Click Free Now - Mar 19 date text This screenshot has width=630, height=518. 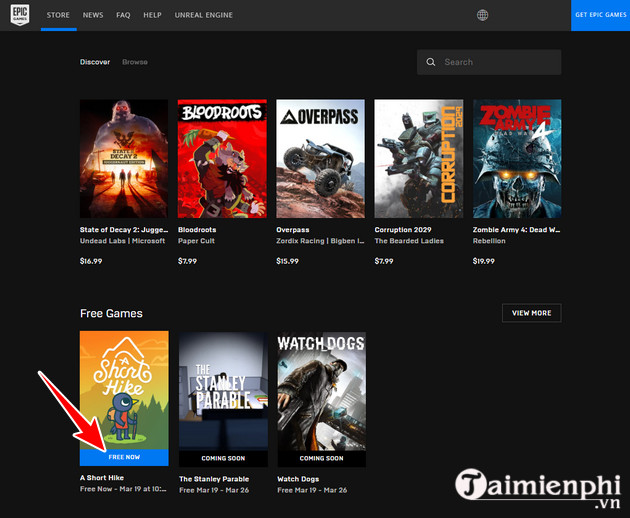(123, 489)
